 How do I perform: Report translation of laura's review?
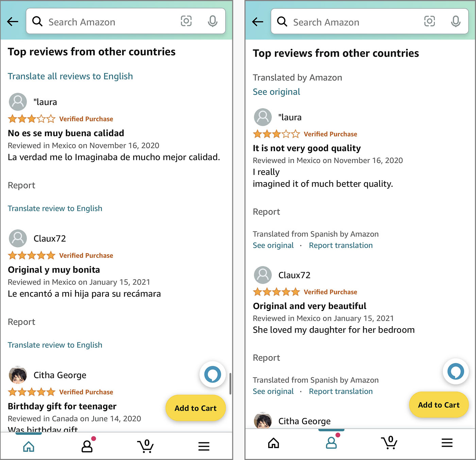pyautogui.click(x=341, y=245)
